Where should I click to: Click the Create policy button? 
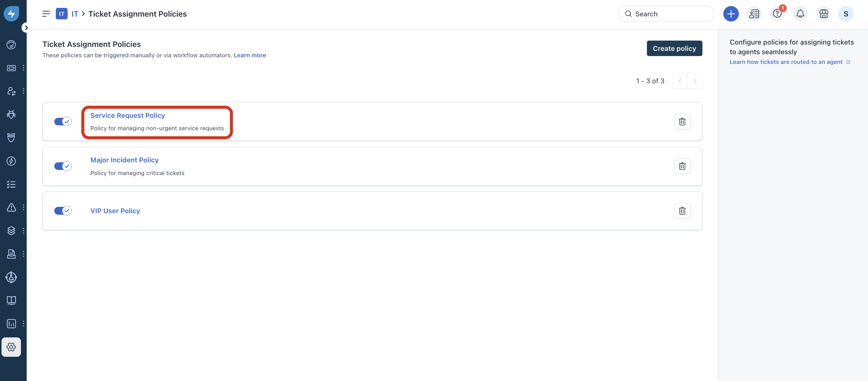[674, 48]
